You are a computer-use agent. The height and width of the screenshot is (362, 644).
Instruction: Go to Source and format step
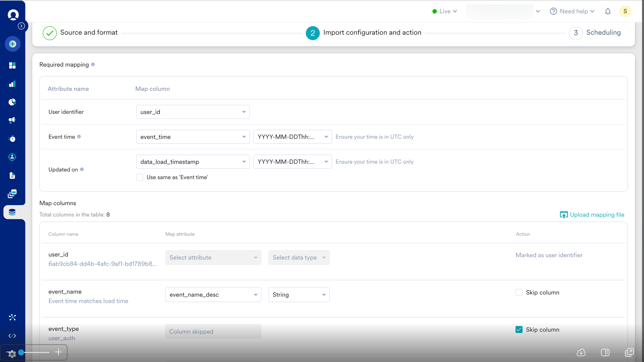click(89, 33)
